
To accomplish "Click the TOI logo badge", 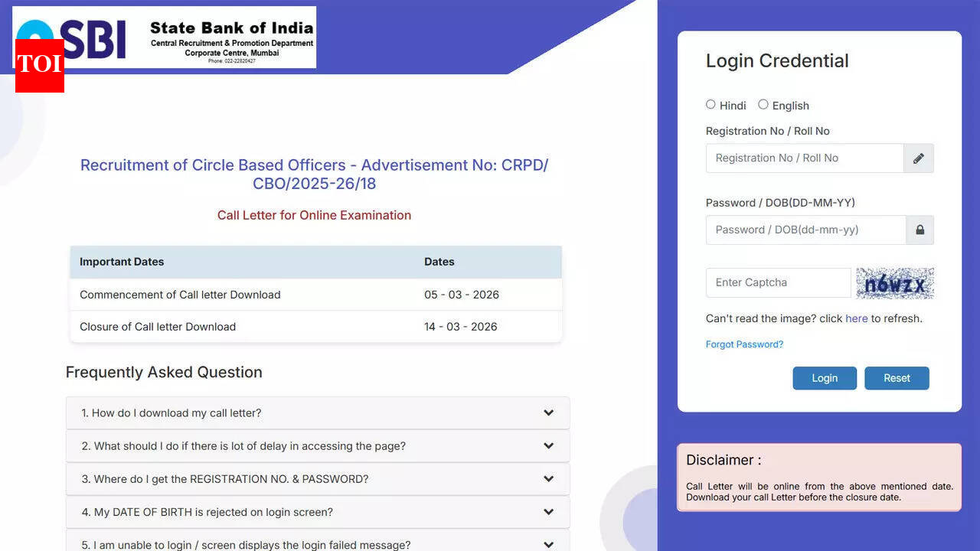I will (x=39, y=65).
